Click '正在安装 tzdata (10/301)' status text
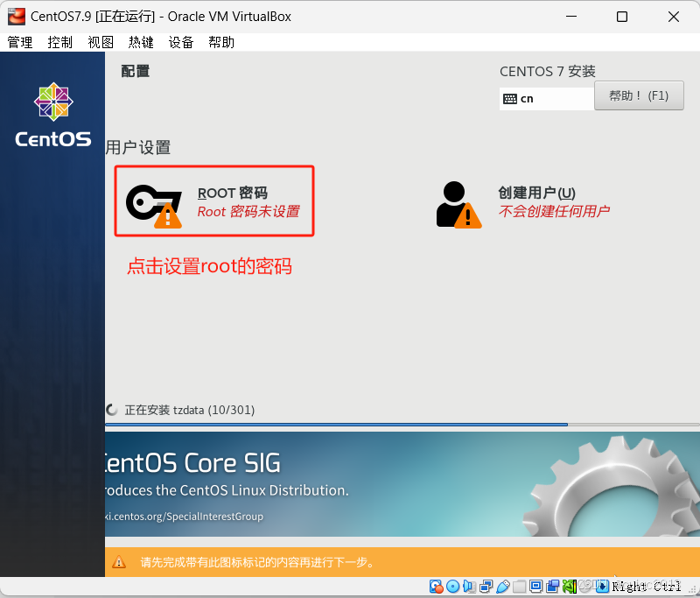 189,410
